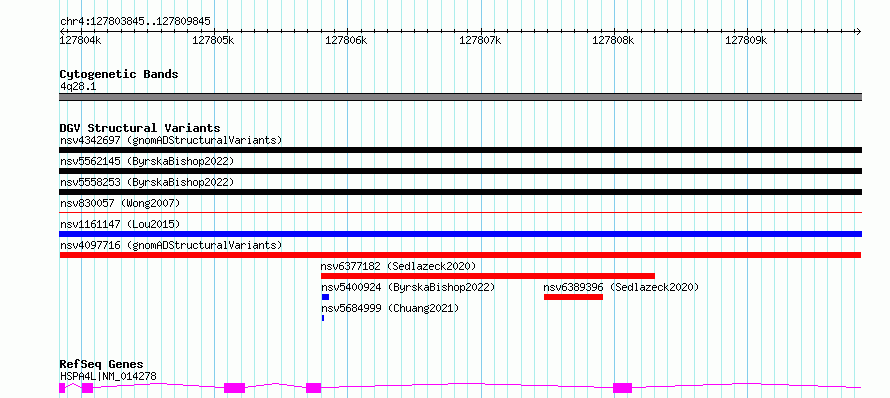Click the gray 4q28.1 cytogenetic band bar
This screenshot has height=398, width=890.
pos(460,97)
